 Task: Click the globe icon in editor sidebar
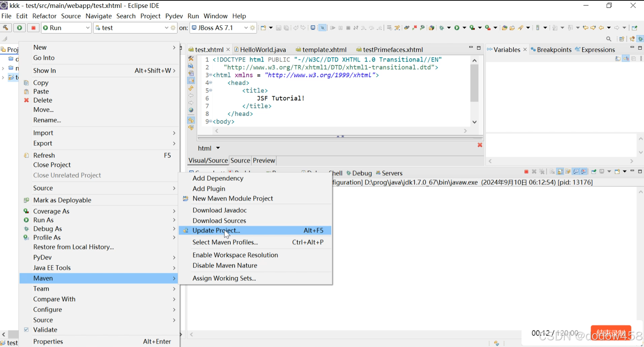[x=191, y=110]
